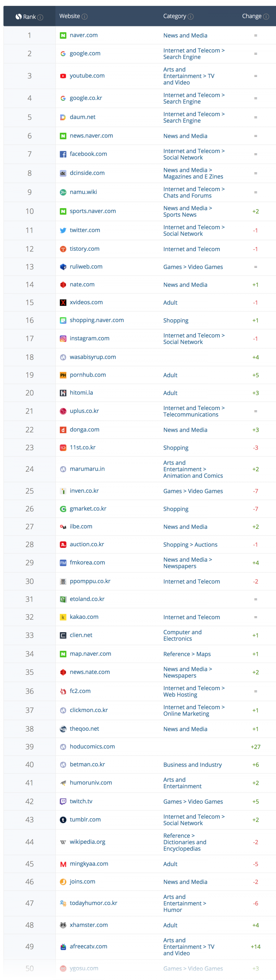The width and height of the screenshot is (276, 980).
Task: Open the naver.com website link
Action: click(84, 35)
